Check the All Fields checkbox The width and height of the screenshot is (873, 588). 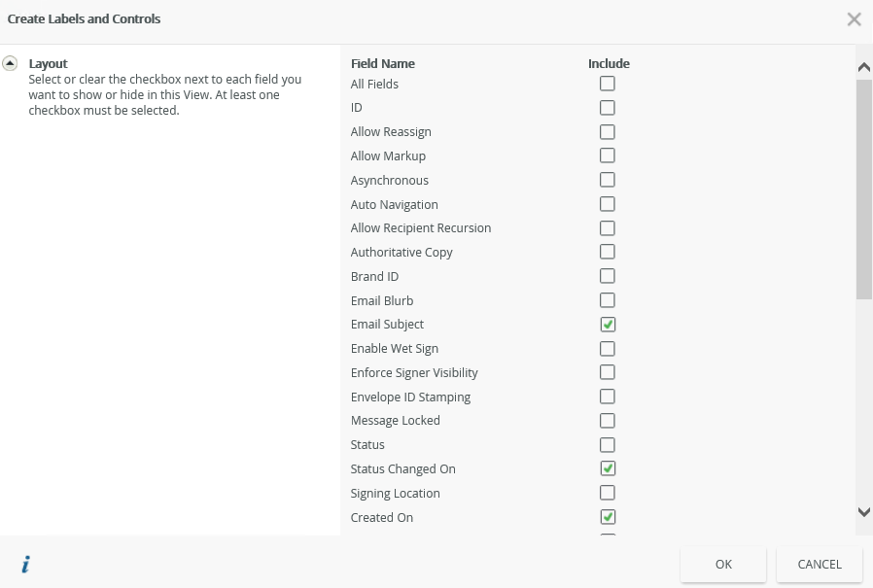pos(608,84)
